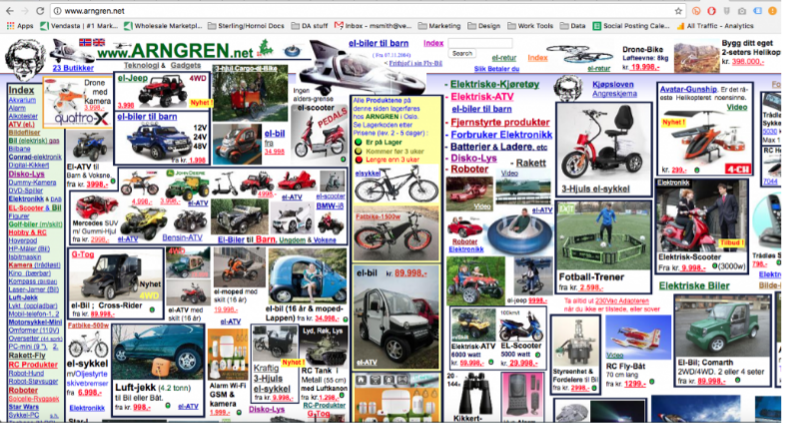
Task: Click the blue tag extension icon
Action: (757, 11)
